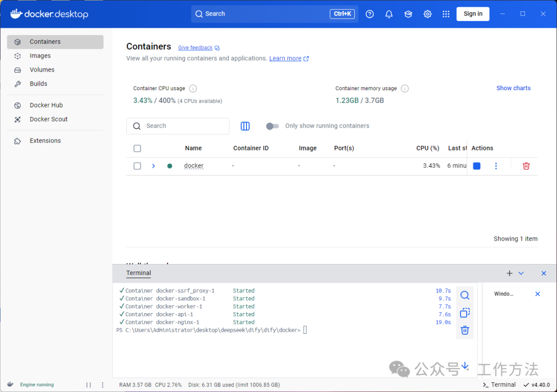
Task: Click the Images icon in sidebar
Action: tap(18, 56)
